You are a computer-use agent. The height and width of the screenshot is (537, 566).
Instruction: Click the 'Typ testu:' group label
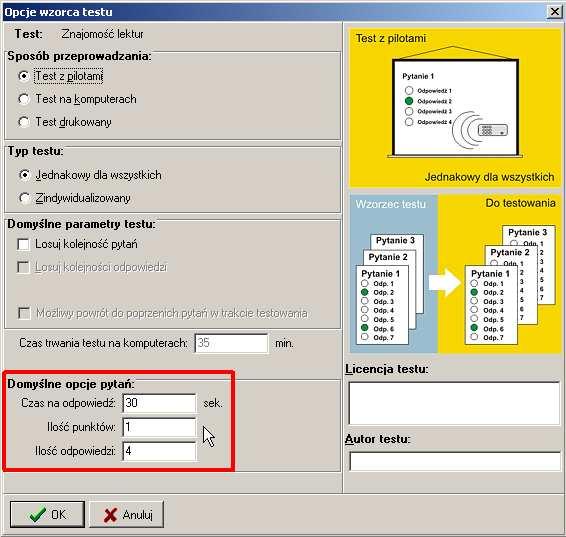pos(35,151)
